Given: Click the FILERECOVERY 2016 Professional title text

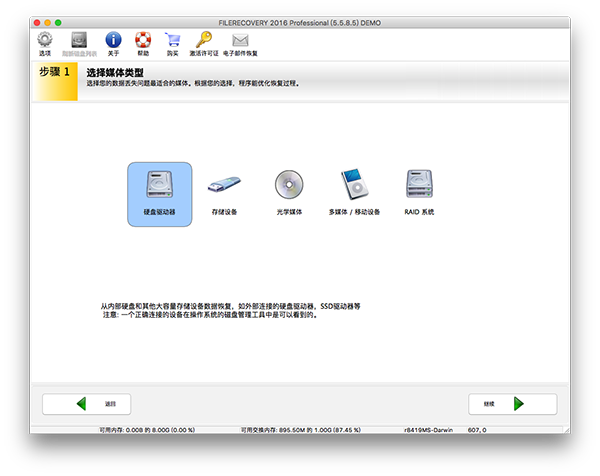Looking at the screenshot, I should (300, 23).
